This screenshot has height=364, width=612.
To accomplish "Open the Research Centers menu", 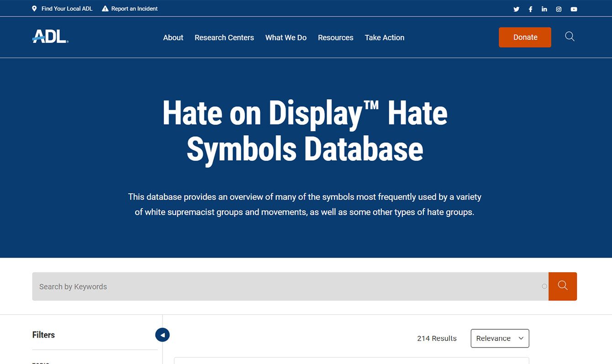I will pos(224,37).
